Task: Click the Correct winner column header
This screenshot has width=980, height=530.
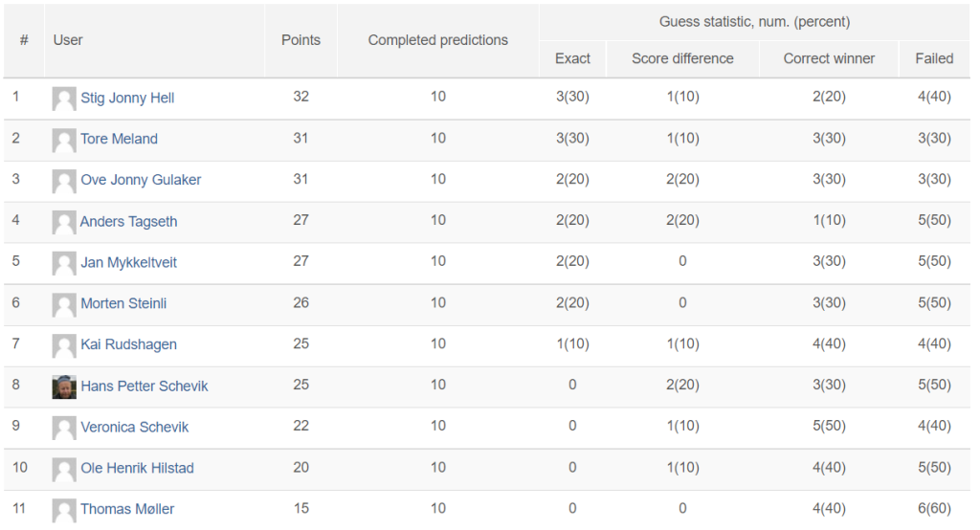Action: (829, 58)
